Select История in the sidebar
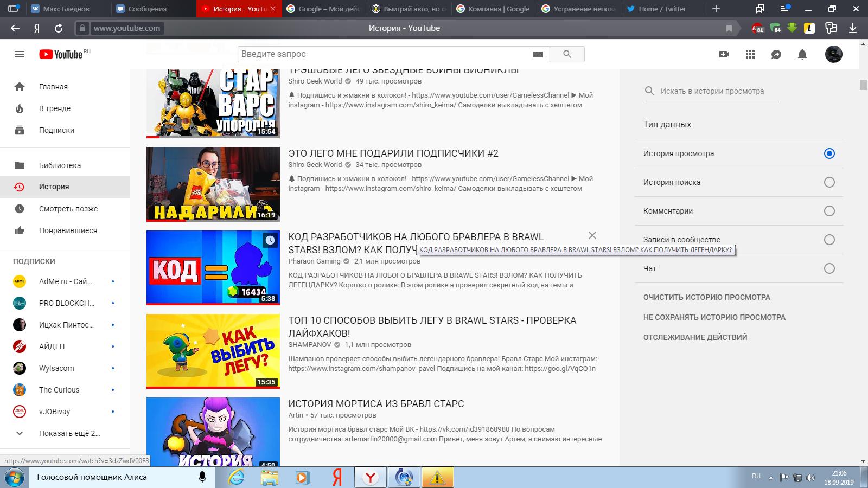 pyautogui.click(x=65, y=187)
